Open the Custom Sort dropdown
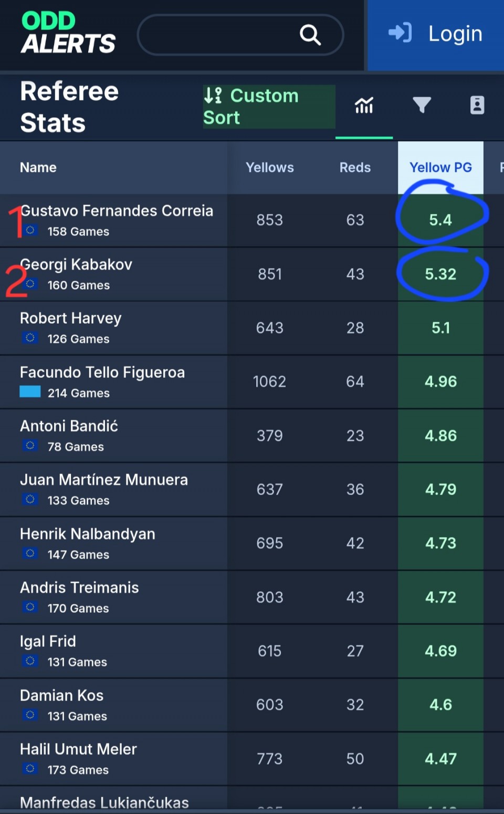Image resolution: width=504 pixels, height=814 pixels. point(268,107)
